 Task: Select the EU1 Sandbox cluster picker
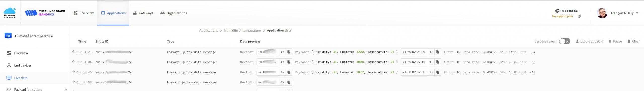pos(567,11)
